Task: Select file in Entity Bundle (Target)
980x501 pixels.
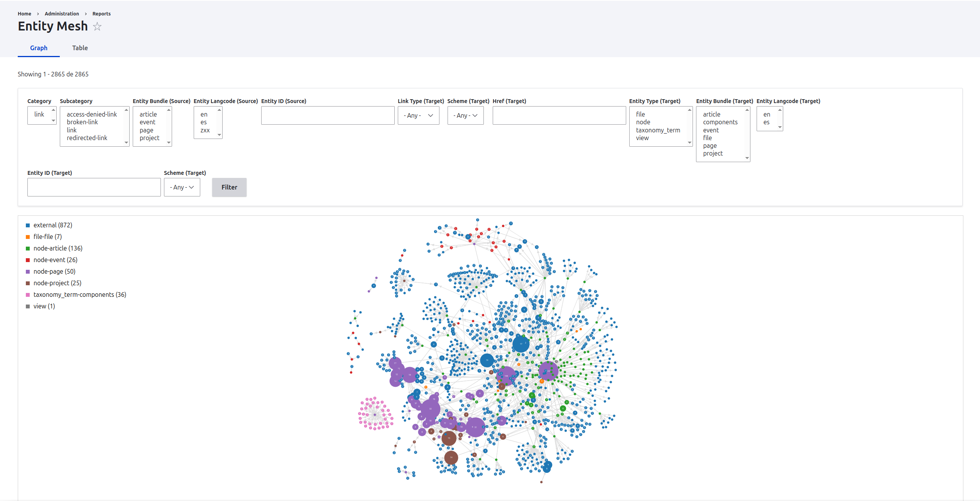Action: [708, 138]
